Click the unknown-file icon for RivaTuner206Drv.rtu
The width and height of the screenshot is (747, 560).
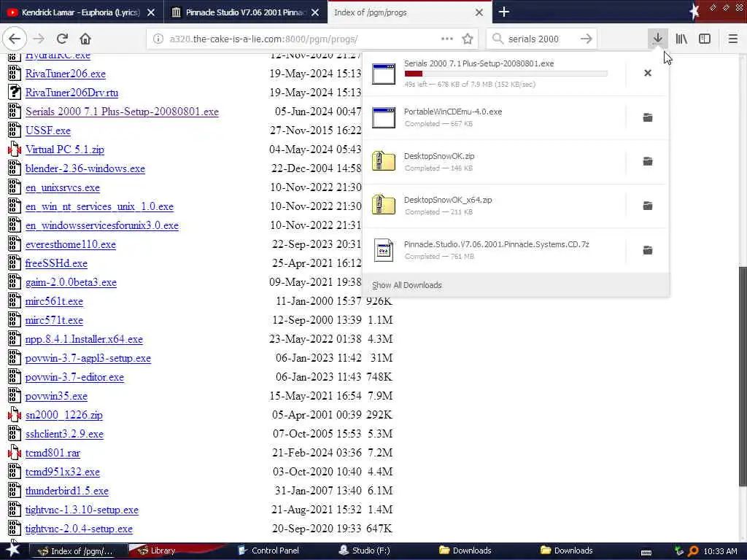click(x=15, y=93)
